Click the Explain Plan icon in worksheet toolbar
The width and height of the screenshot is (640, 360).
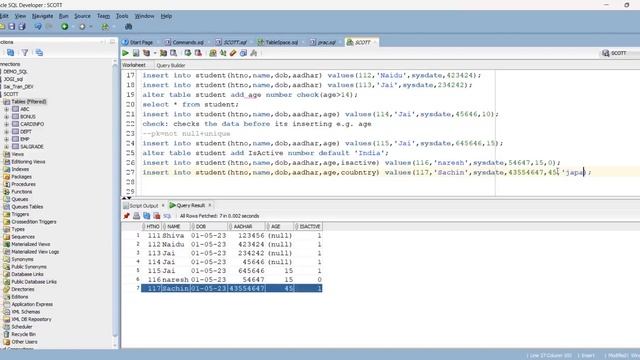[146, 53]
